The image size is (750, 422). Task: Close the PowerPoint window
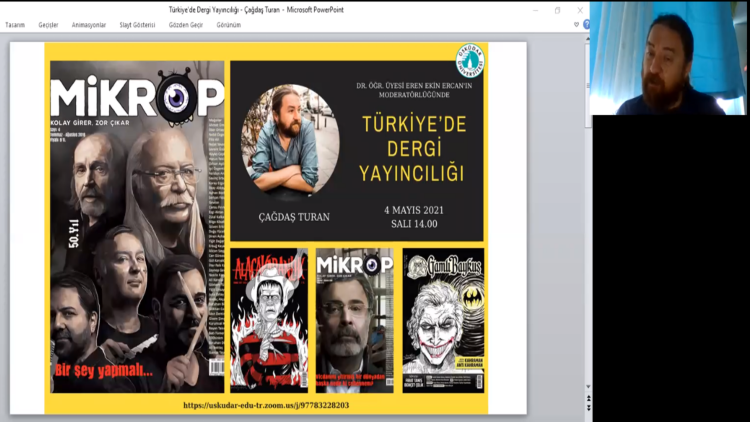(x=580, y=10)
